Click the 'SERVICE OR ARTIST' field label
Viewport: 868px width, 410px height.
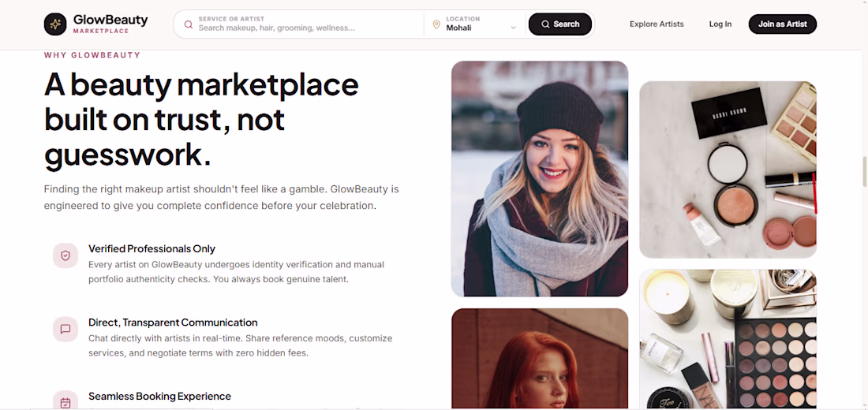tap(231, 19)
